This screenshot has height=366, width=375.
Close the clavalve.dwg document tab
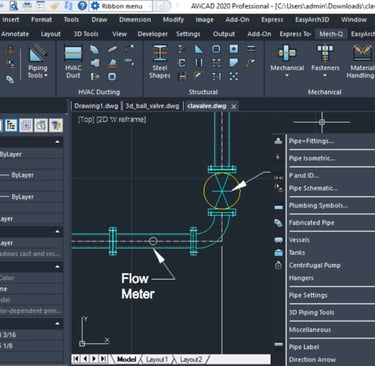point(234,107)
